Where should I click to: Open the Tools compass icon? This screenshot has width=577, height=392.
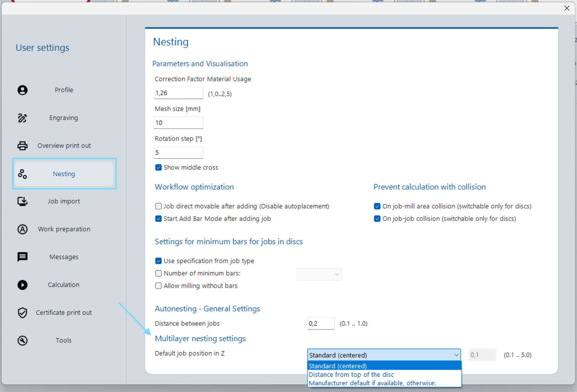[x=22, y=340]
